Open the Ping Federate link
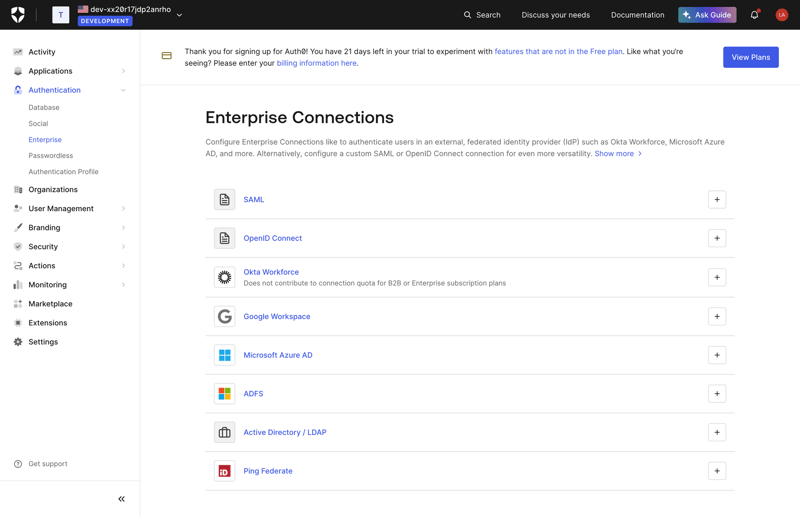Viewport: 800px width, 517px height. click(x=268, y=471)
